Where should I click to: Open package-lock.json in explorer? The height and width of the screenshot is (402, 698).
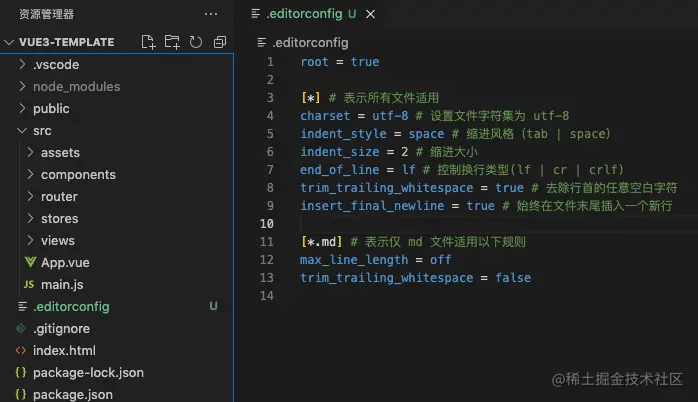tap(88, 373)
